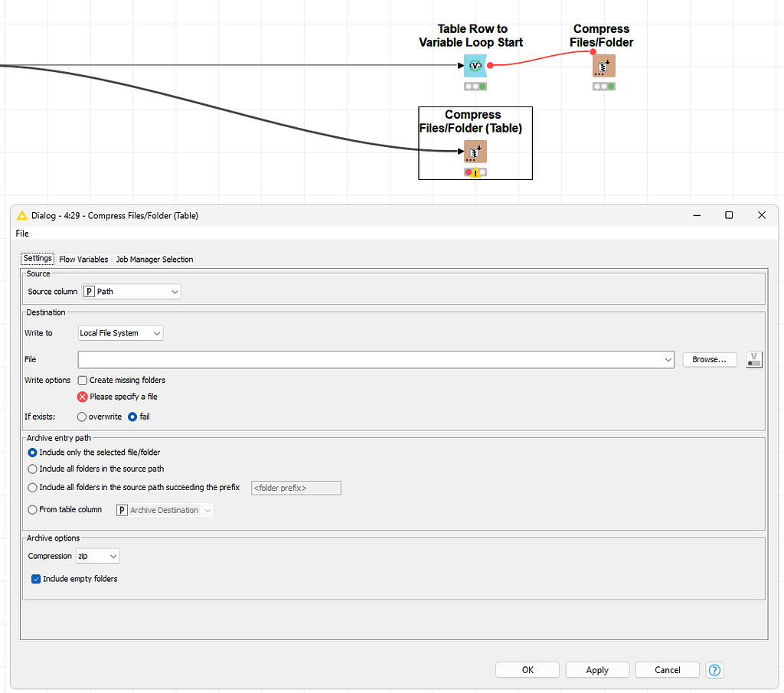Select the Compress Files/Folder node icon

[604, 66]
